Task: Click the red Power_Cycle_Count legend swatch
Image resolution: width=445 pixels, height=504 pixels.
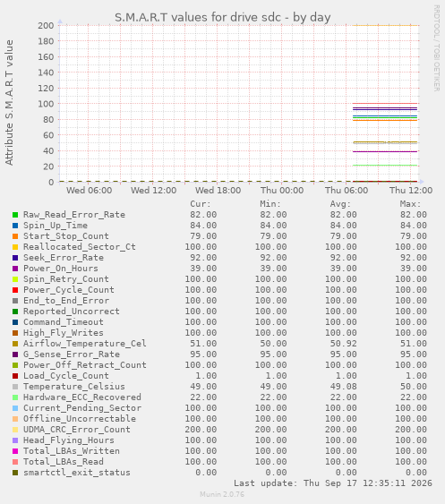Action: click(15, 290)
